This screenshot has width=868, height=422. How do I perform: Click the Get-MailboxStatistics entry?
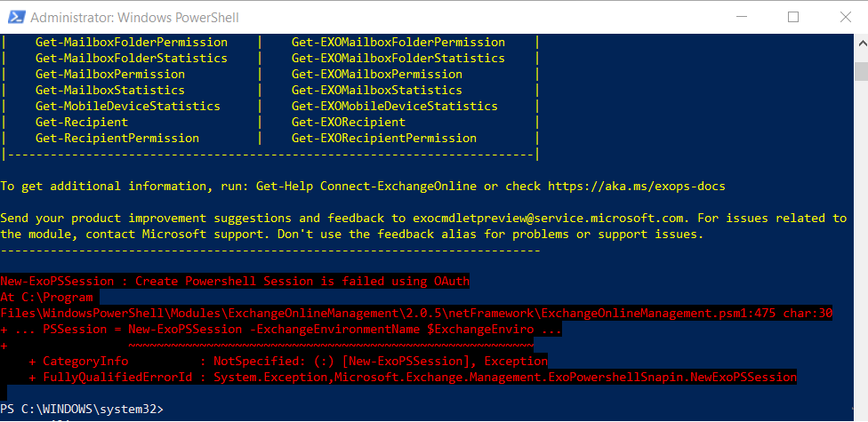pos(109,91)
